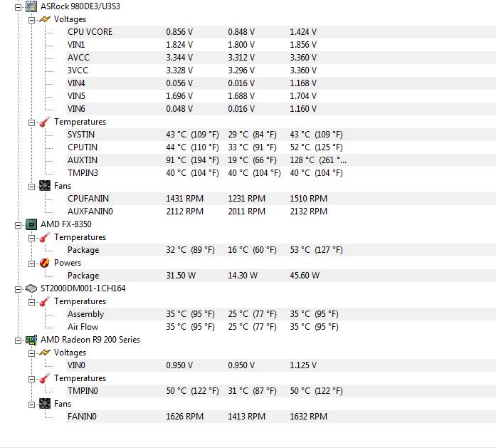Select the CPUTIN temperature row
Screen dimensions: 496x448
coord(281,147)
